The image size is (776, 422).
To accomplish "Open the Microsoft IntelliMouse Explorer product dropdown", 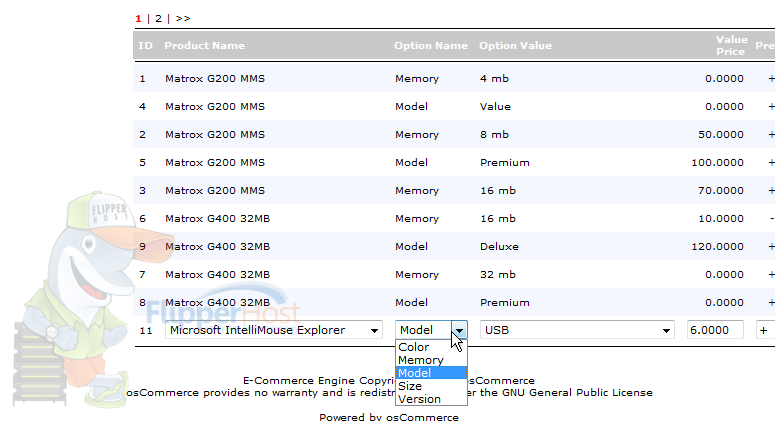I will click(274, 330).
